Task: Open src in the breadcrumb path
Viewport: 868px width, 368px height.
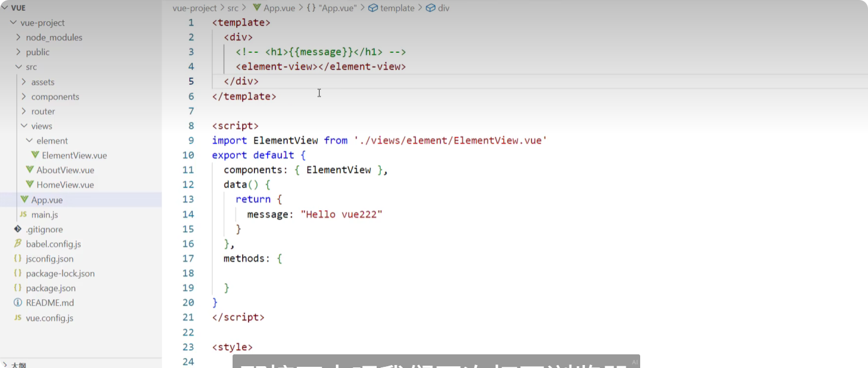Action: coord(233,8)
